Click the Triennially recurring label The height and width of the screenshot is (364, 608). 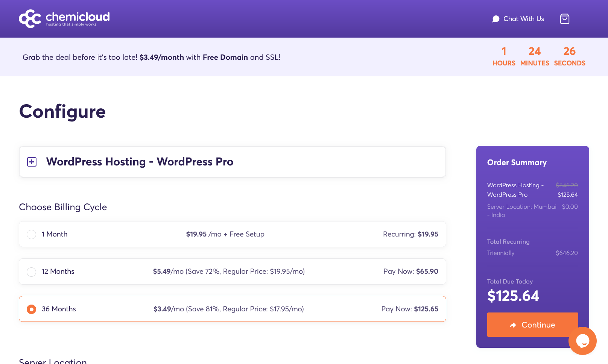click(501, 253)
